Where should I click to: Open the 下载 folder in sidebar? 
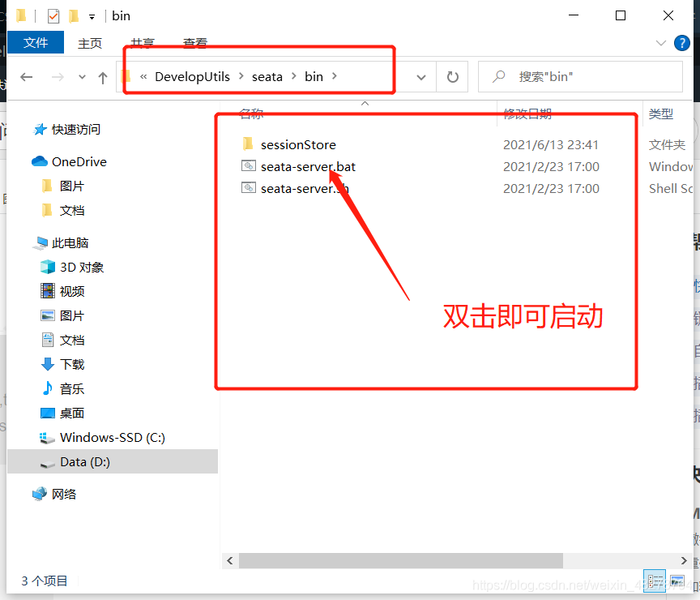tap(70, 364)
